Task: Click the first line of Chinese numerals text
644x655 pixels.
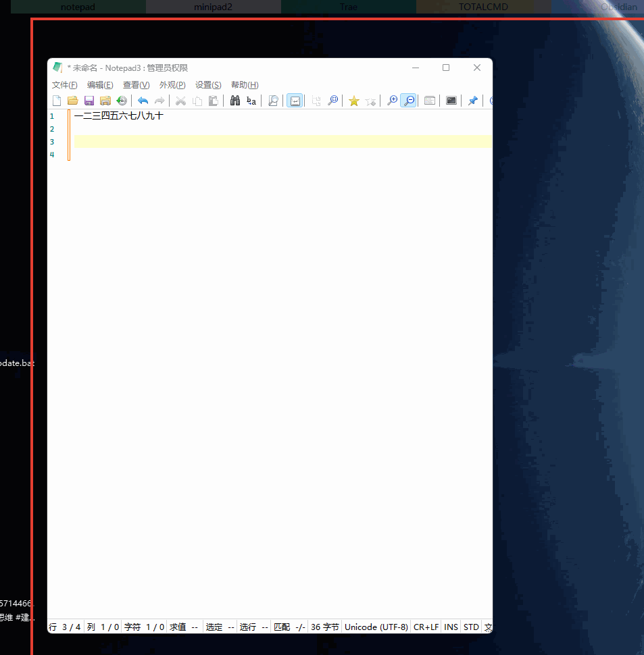Action: click(x=119, y=116)
